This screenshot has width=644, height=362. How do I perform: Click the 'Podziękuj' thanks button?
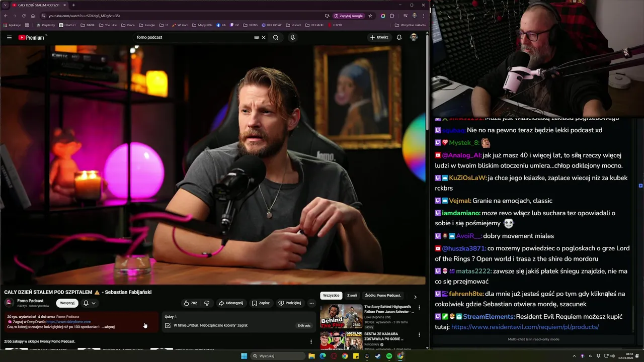click(x=290, y=303)
